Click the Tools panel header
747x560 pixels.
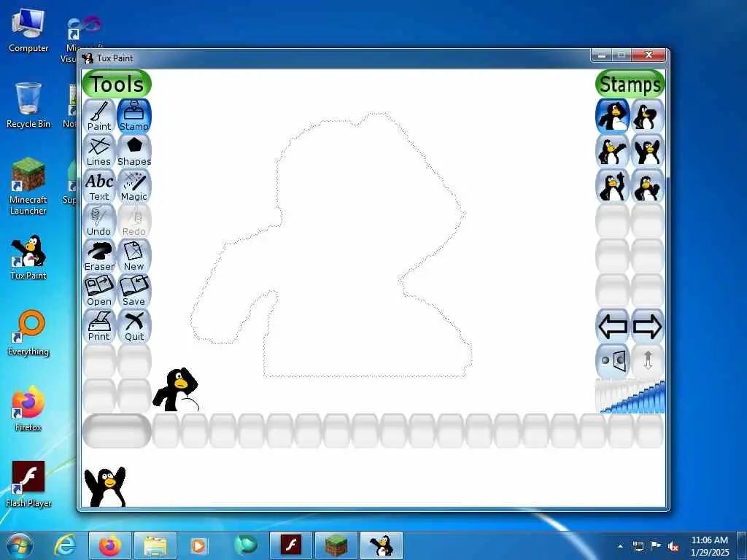pos(117,84)
